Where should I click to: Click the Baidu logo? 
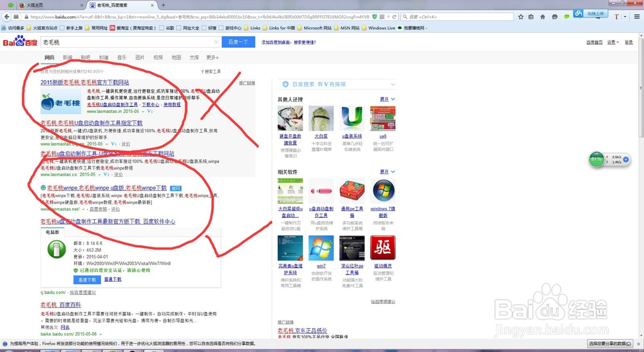click(x=20, y=41)
